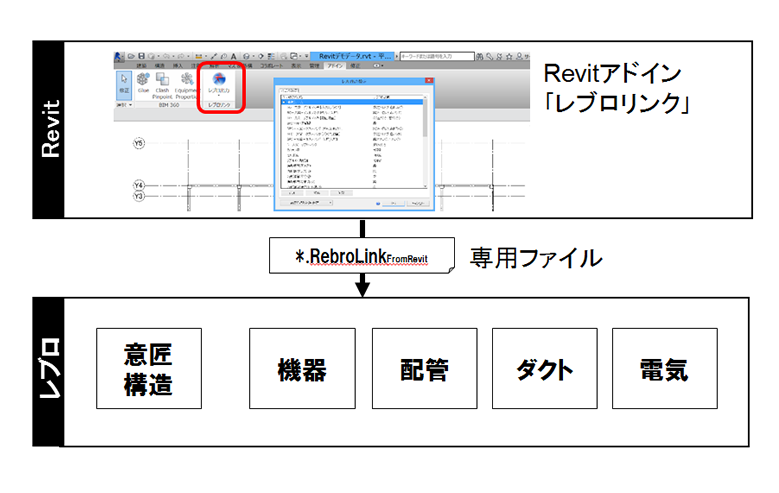Click the OK button in the dialog
The image size is (779, 493).
tap(394, 203)
